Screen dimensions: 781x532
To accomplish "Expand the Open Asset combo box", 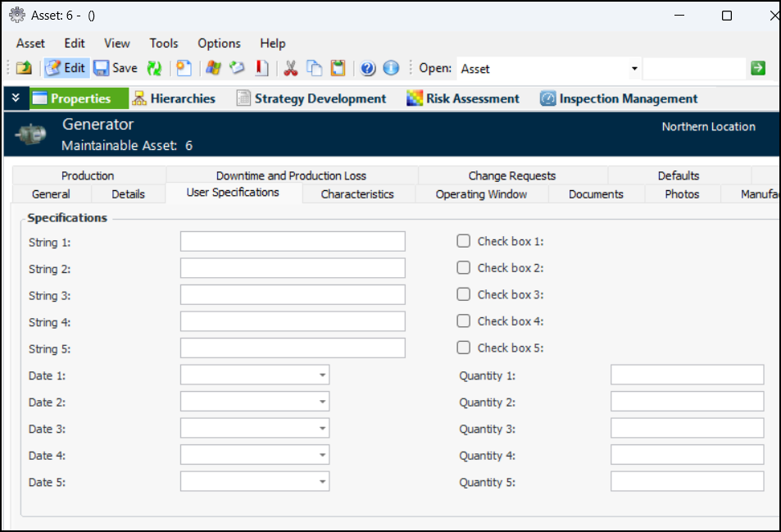I will pyautogui.click(x=634, y=69).
